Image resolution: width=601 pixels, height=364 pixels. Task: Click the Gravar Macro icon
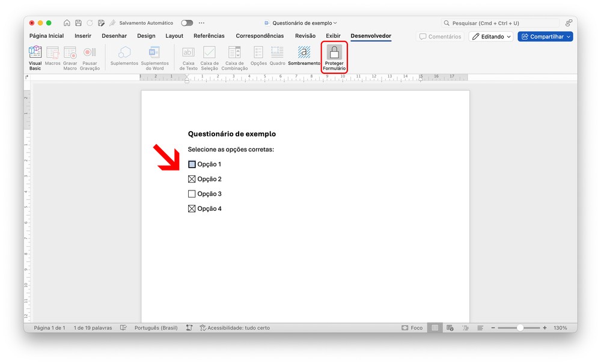[70, 53]
